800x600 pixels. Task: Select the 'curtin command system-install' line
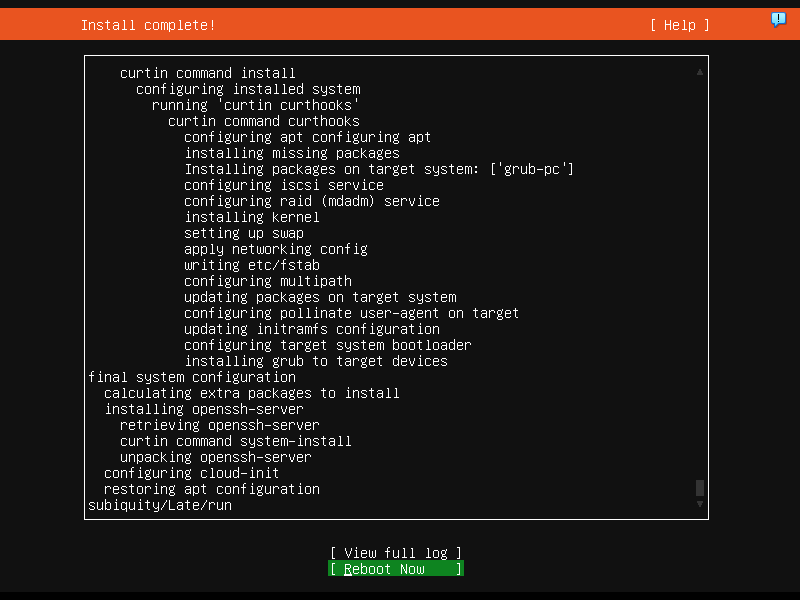tap(236, 441)
